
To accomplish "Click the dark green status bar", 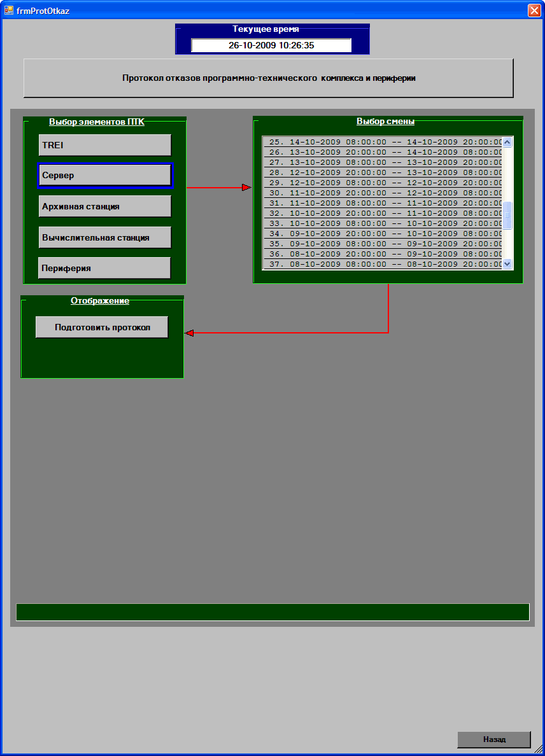I will 272,612.
